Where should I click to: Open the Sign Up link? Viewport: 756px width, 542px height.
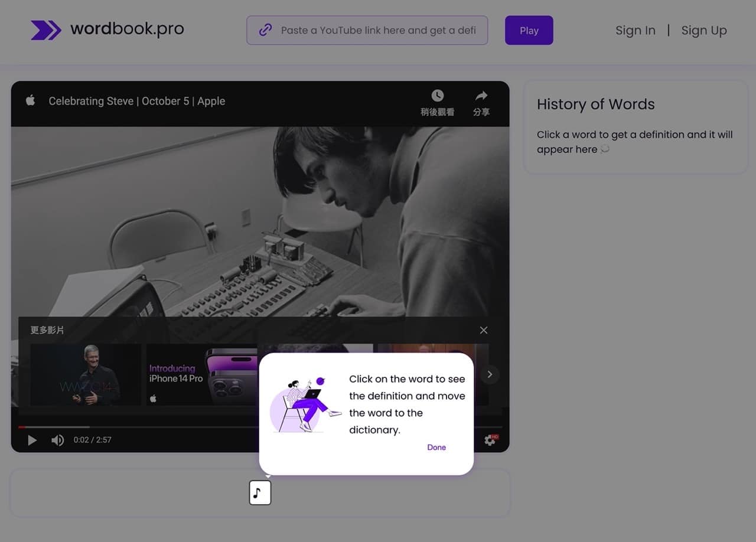click(704, 30)
